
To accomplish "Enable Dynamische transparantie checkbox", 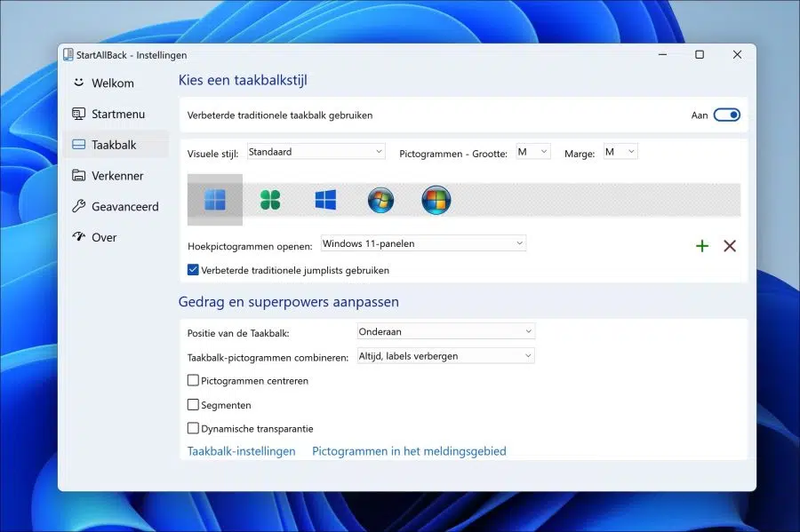I will 193,428.
